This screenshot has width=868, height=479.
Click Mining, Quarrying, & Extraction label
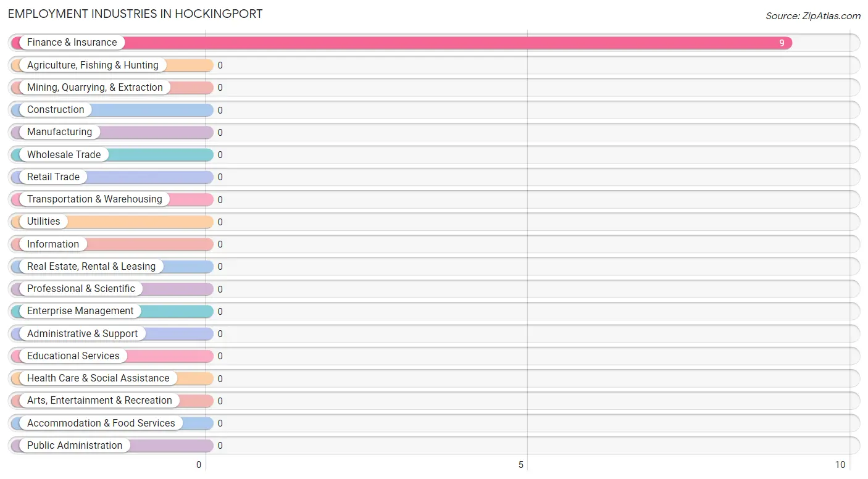[95, 88]
